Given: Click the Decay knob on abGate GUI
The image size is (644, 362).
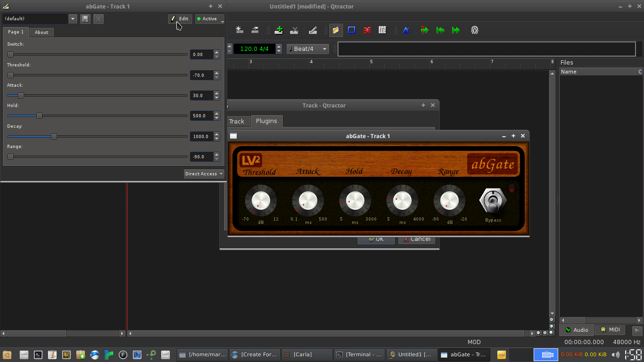Looking at the screenshot, I should pyautogui.click(x=402, y=201).
